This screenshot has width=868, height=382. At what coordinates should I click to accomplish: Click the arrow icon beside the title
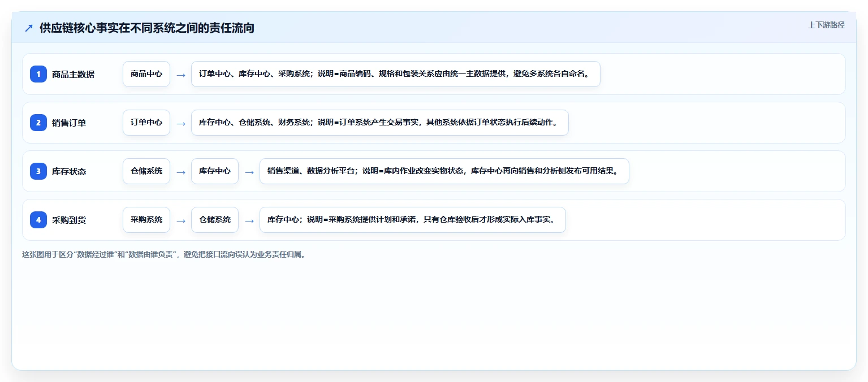29,28
